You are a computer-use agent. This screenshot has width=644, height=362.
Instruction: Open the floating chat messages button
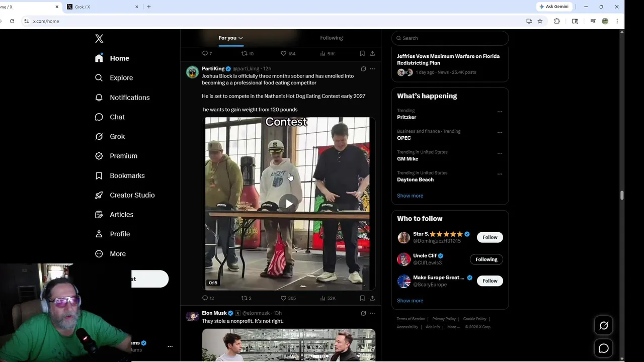pos(604,348)
